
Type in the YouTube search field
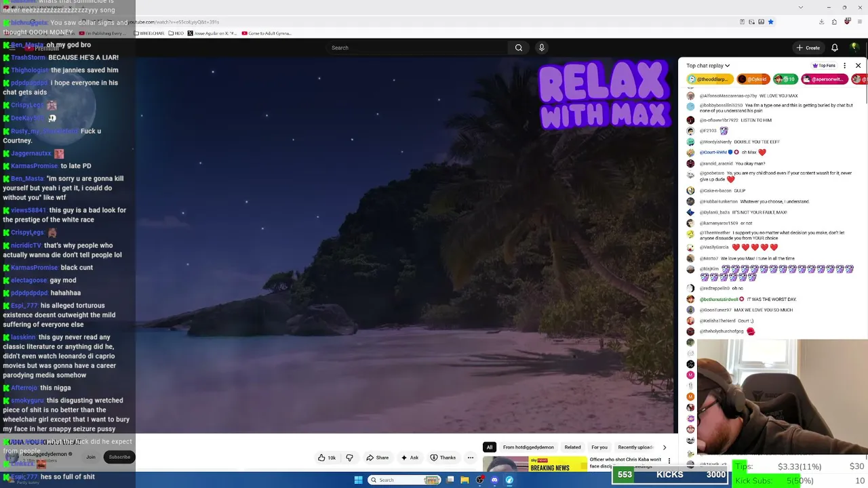click(417, 47)
